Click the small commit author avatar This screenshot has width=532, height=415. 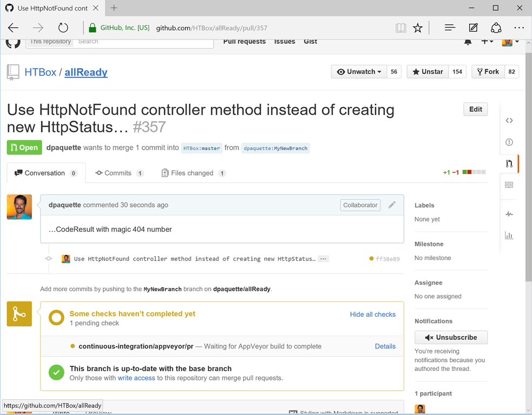(66, 259)
